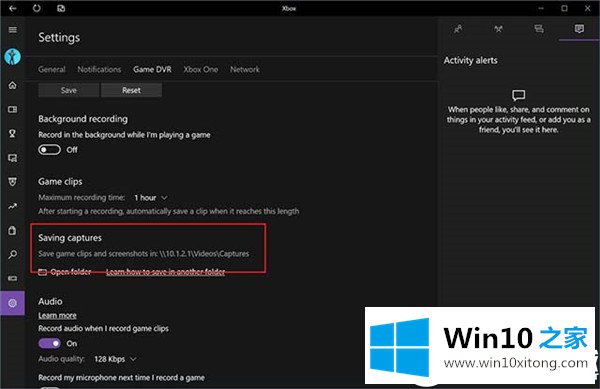Switch to Xbox One tab
The width and height of the screenshot is (600, 389).
201,69
